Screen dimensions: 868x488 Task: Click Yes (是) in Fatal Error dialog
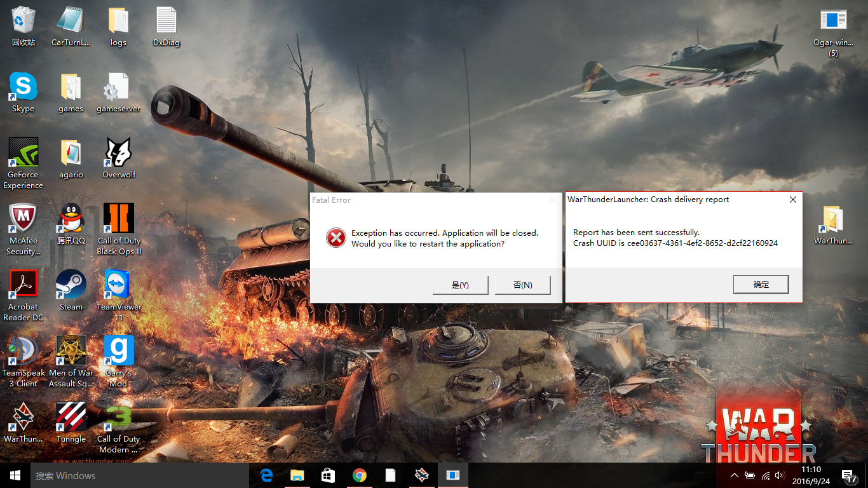[x=460, y=285]
